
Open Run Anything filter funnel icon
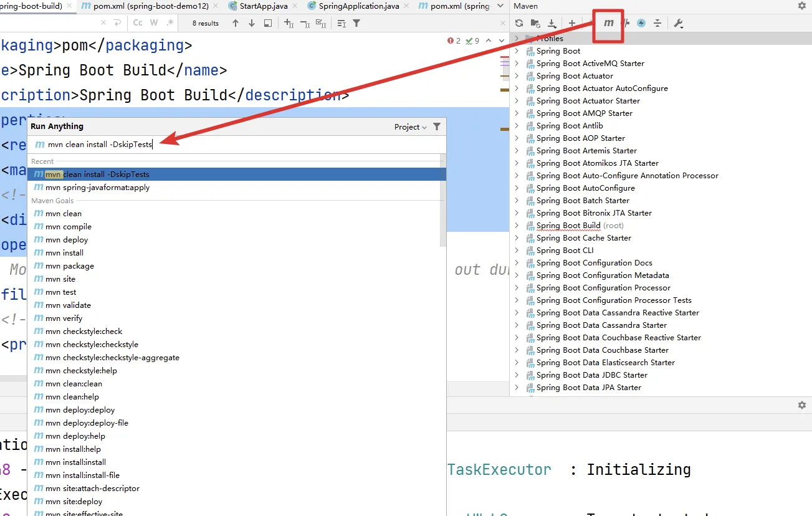tap(437, 127)
